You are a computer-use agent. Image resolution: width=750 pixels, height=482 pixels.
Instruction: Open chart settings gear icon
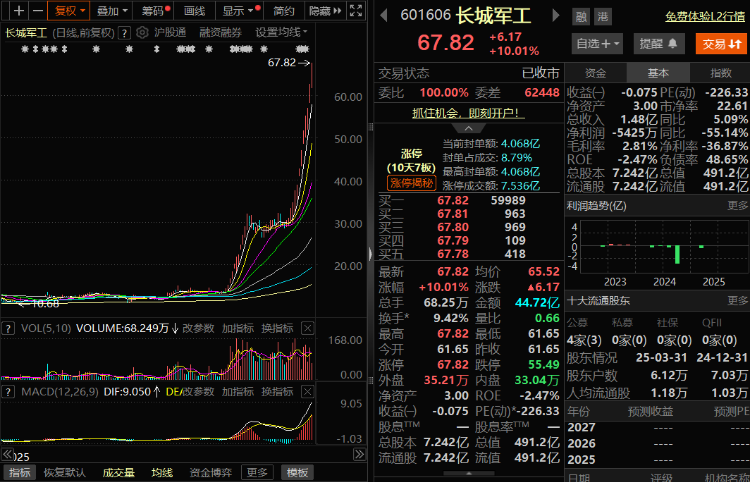(x=142, y=33)
